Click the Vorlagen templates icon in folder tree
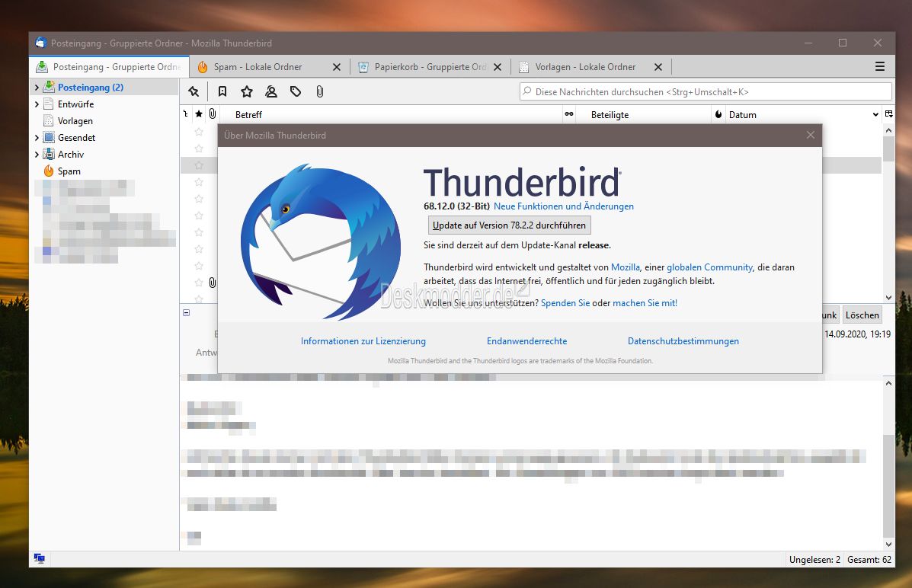 (x=49, y=120)
